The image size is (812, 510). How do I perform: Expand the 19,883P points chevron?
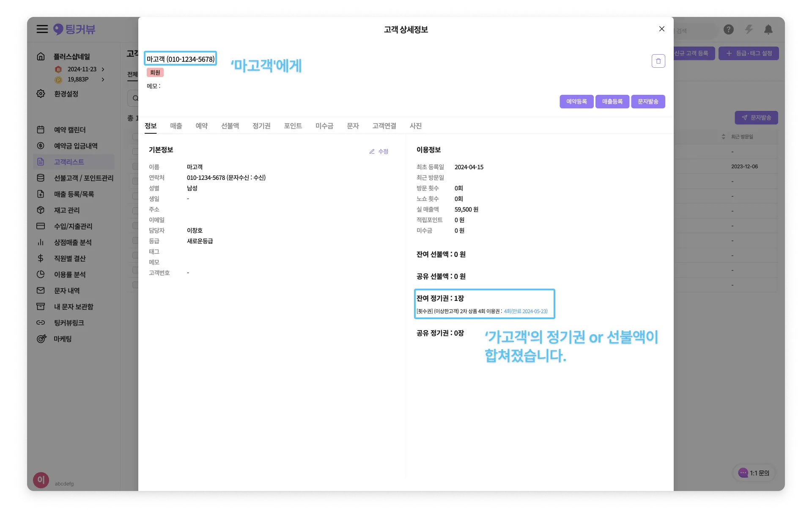(x=103, y=80)
